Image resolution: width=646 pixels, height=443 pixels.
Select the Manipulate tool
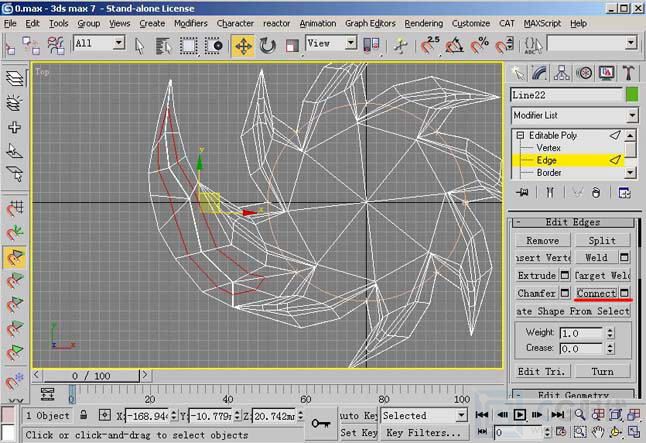400,45
